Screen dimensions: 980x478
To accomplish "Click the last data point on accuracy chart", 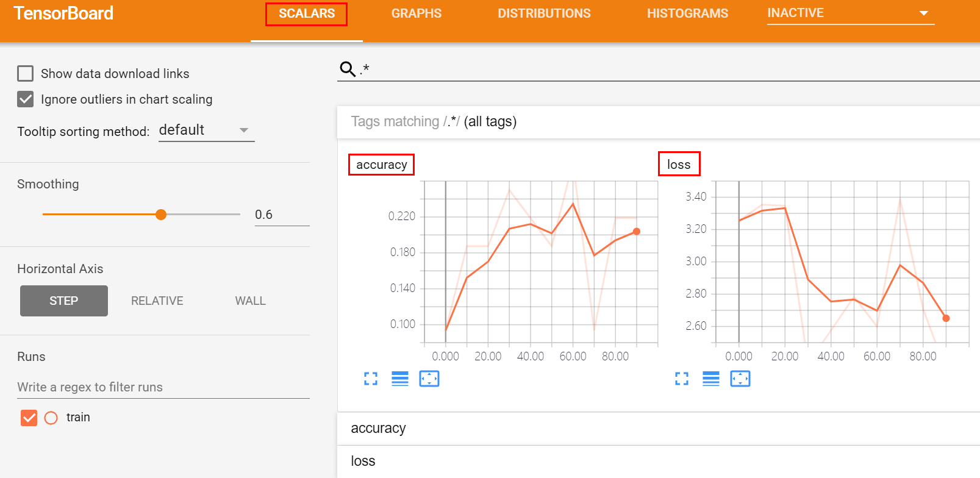I will (x=637, y=232).
